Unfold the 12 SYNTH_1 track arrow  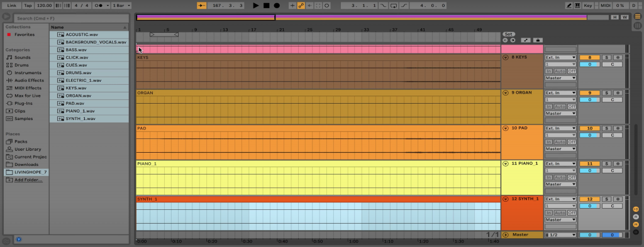click(x=506, y=199)
